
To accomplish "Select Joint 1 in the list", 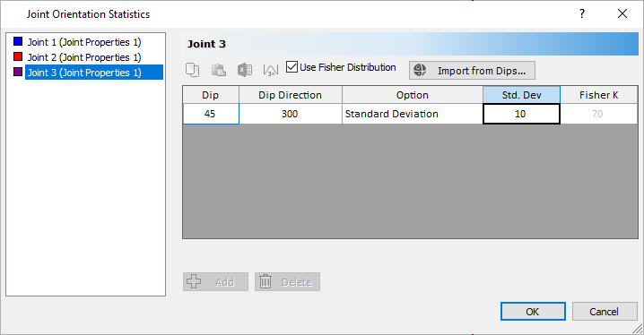I will pyautogui.click(x=84, y=42).
